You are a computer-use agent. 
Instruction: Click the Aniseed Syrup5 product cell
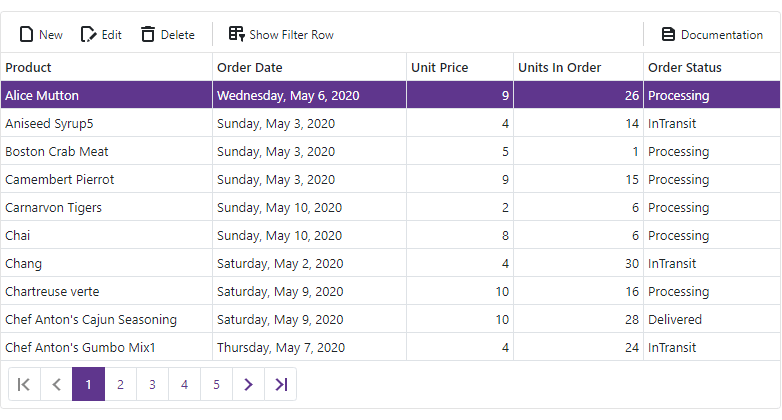point(52,124)
